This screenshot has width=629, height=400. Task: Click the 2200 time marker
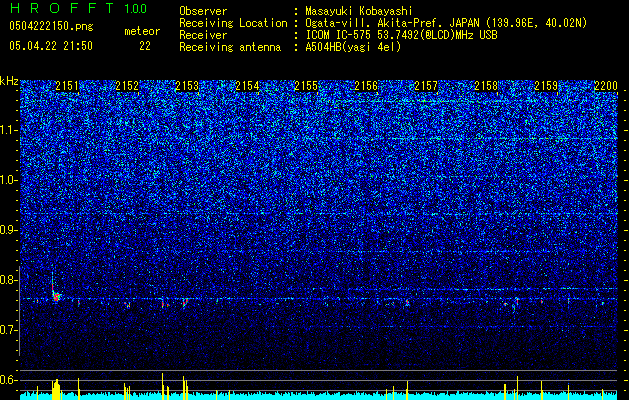(x=606, y=86)
